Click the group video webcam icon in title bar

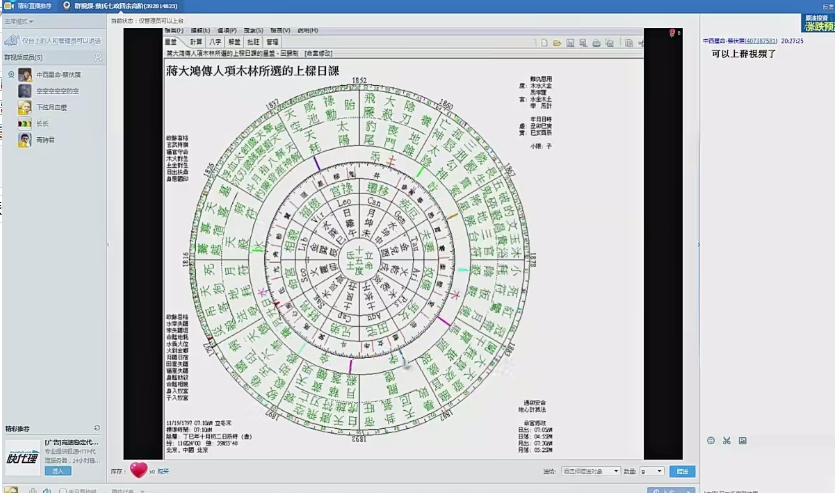click(67, 6)
